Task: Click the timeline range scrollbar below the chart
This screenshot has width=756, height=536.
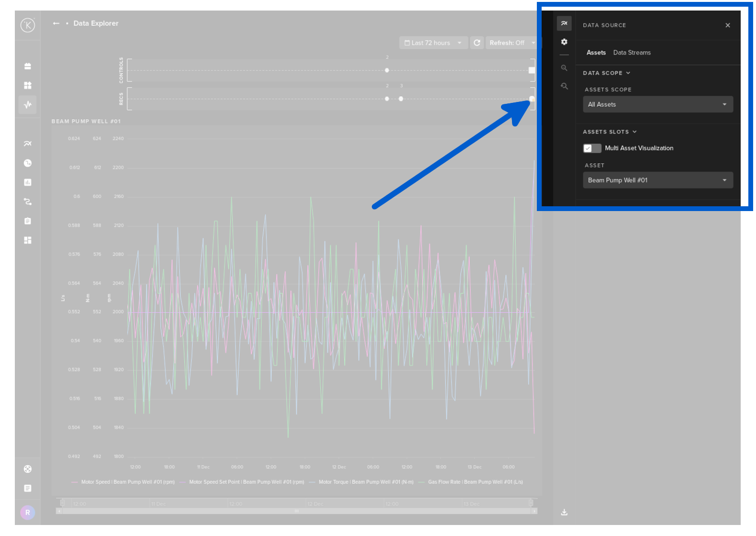Action: pyautogui.click(x=297, y=511)
